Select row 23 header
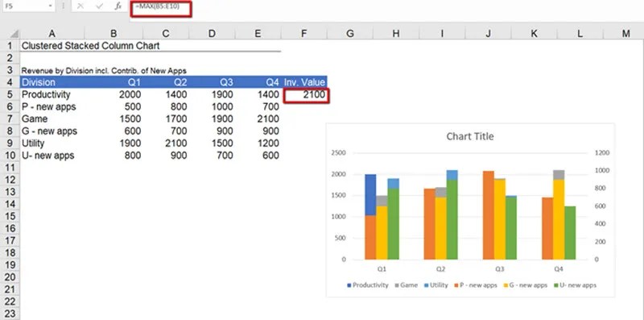This screenshot has height=320, width=644. click(10, 314)
